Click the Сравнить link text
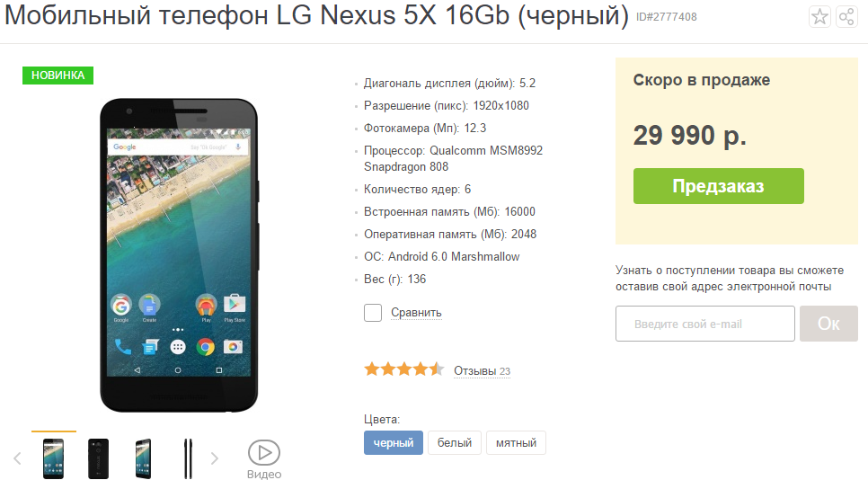This screenshot has height=489, width=868. (x=416, y=312)
